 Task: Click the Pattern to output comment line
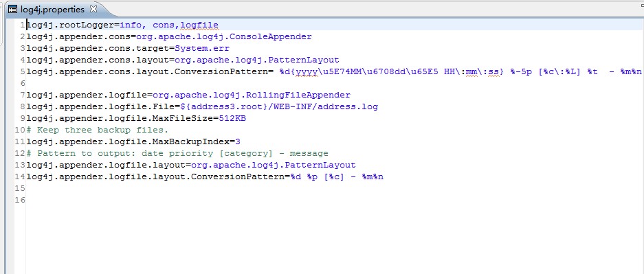(177, 153)
